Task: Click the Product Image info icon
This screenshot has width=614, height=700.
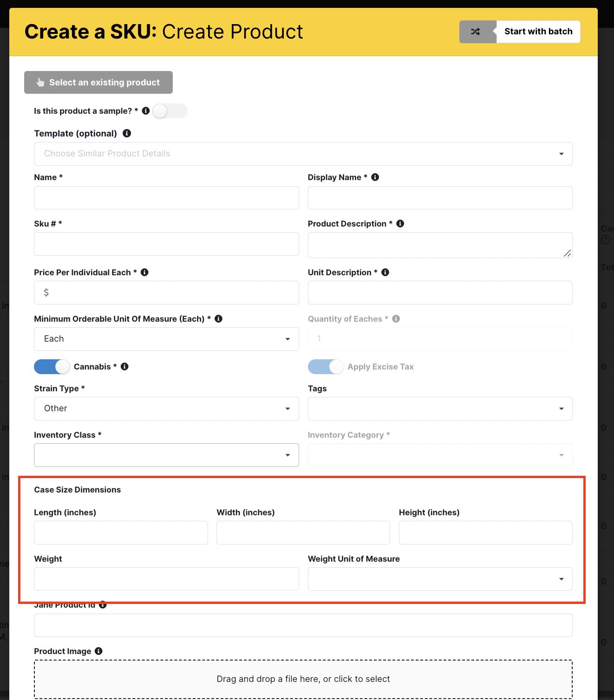Action: (98, 651)
